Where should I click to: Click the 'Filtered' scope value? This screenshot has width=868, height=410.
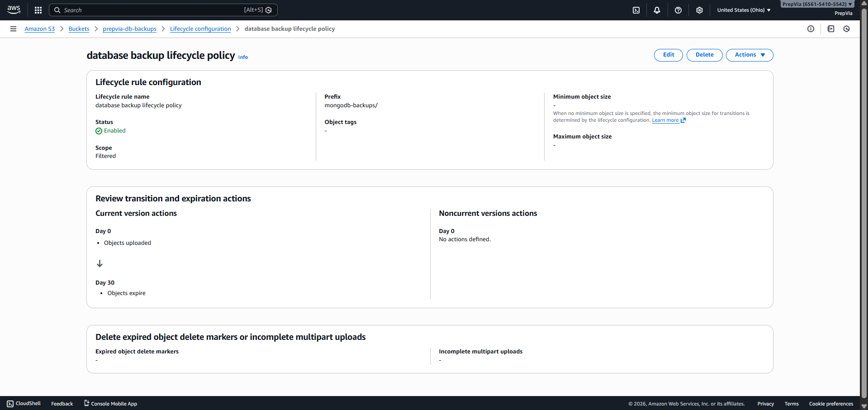pyautogui.click(x=105, y=156)
